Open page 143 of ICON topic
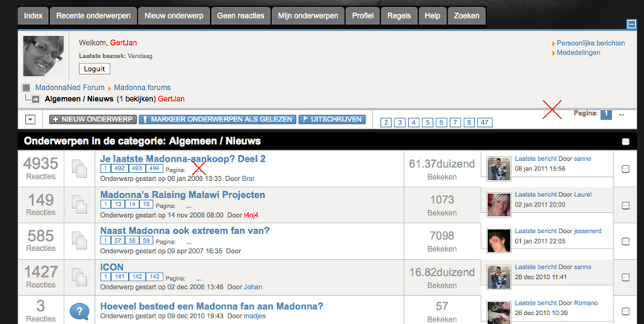The height and width of the screenshot is (324, 644). (x=155, y=277)
